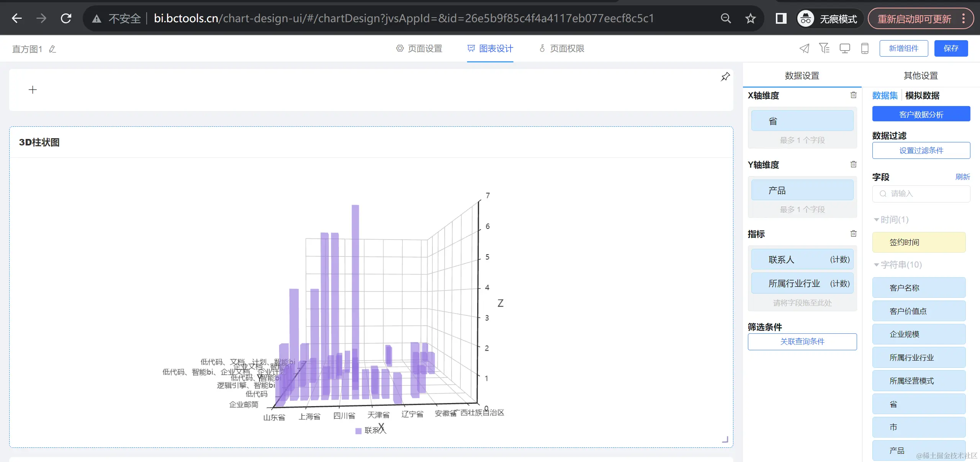Switch to 其他设置 tab

coord(921,76)
